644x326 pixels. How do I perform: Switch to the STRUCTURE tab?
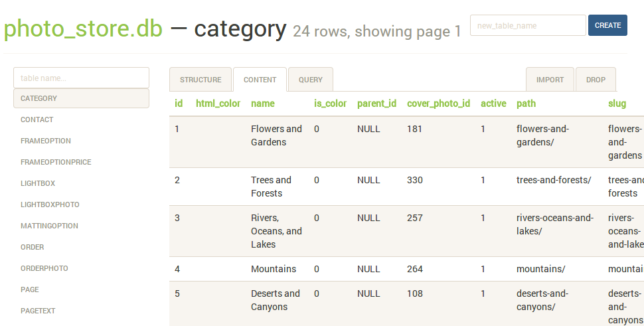pyautogui.click(x=201, y=80)
